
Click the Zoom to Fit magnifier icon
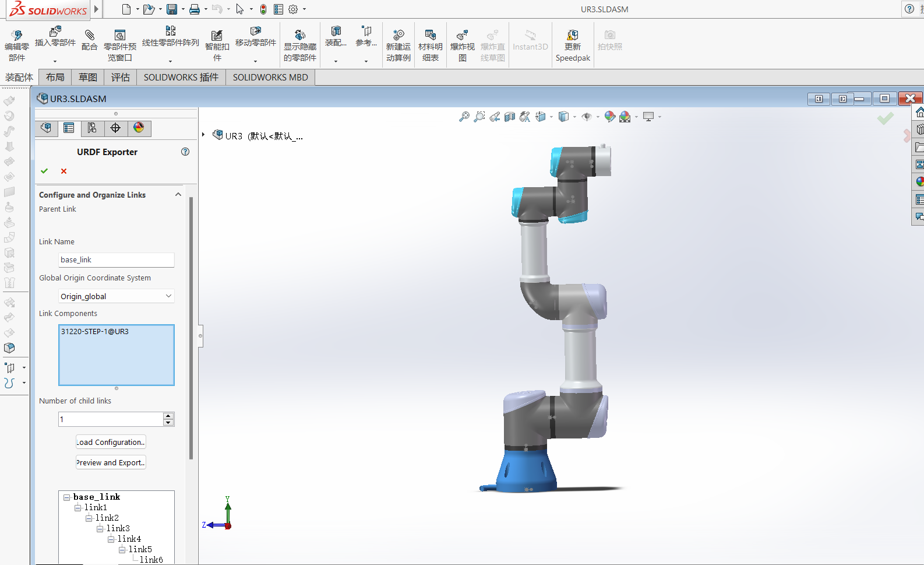point(464,117)
